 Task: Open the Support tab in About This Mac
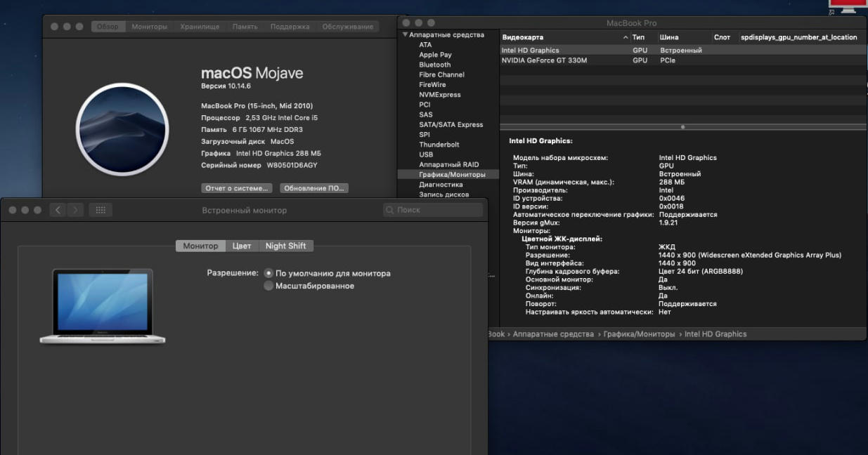point(290,27)
